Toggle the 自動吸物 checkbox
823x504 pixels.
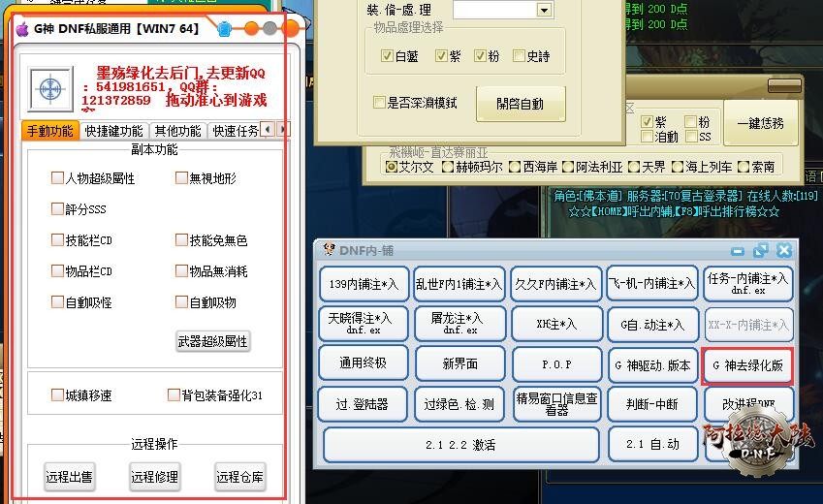tap(181, 301)
